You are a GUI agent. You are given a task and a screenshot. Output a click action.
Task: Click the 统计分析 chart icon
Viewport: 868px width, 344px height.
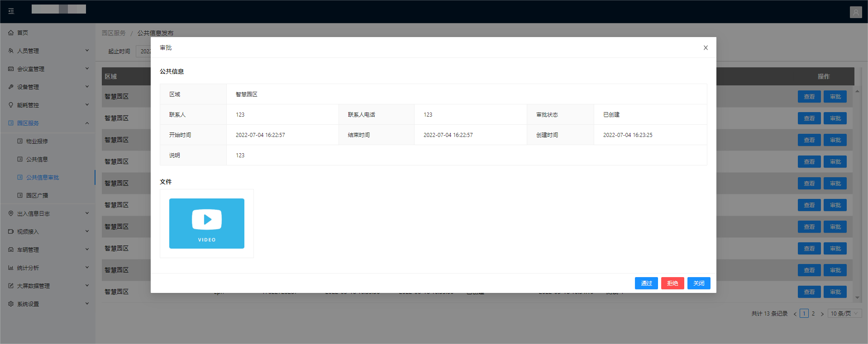[11, 268]
